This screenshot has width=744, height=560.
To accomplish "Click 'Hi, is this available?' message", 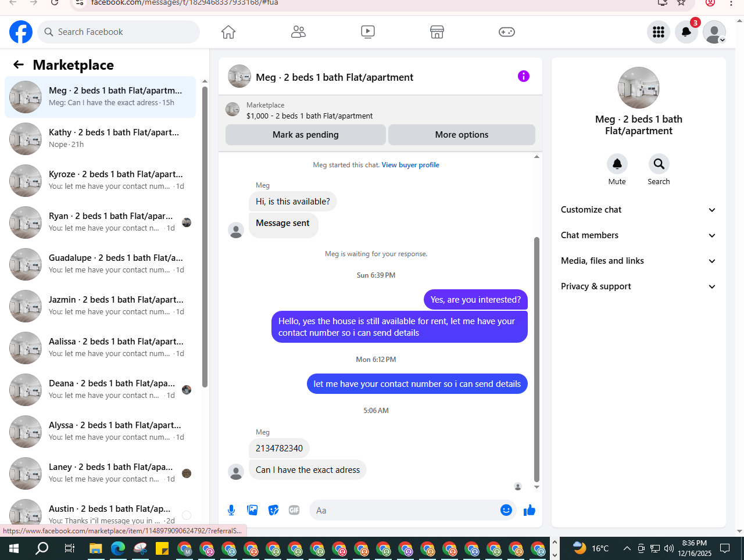I will 292,202.
